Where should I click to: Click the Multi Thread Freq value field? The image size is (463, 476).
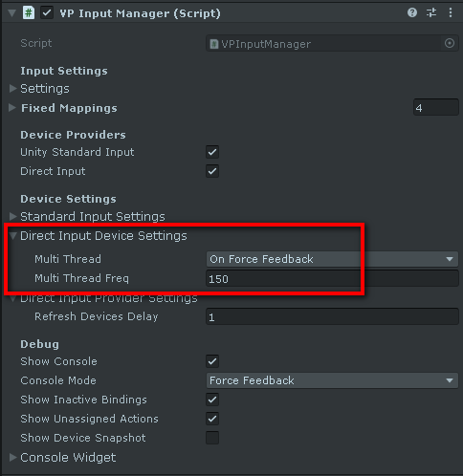pyautogui.click(x=332, y=278)
